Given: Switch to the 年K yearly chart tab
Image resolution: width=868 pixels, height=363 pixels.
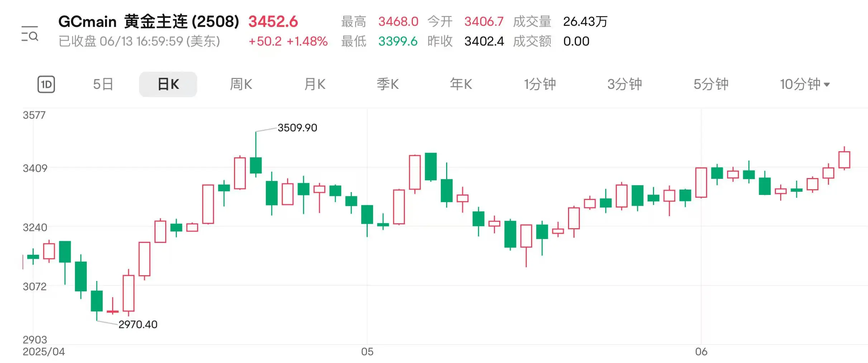Looking at the screenshot, I should tap(462, 84).
